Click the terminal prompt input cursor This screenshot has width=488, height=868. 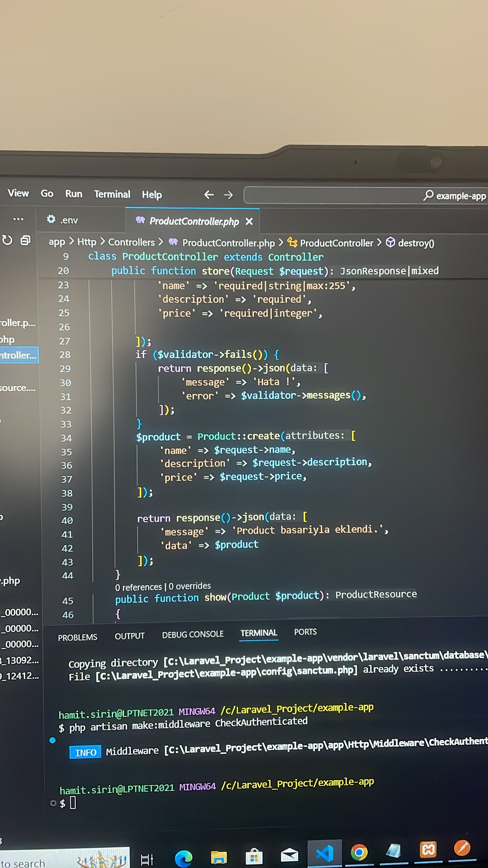coord(73,803)
